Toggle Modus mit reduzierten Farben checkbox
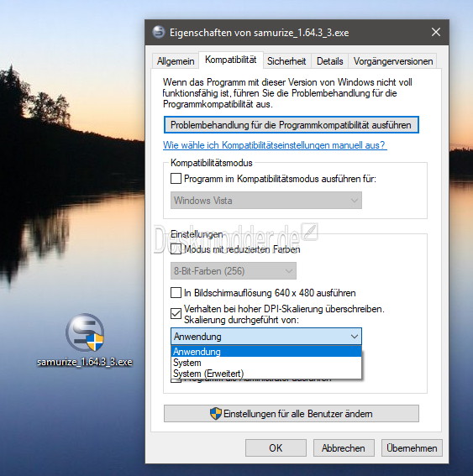 176,249
